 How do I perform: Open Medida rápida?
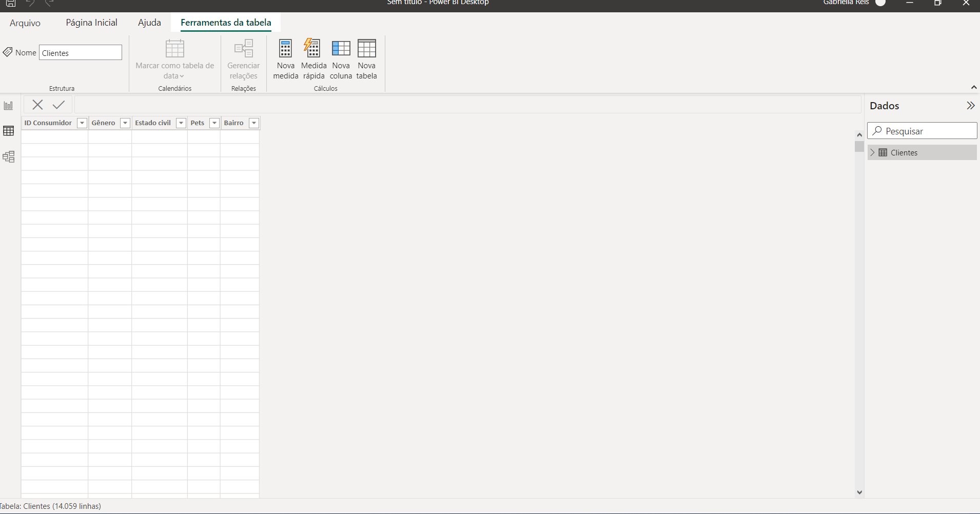click(313, 60)
